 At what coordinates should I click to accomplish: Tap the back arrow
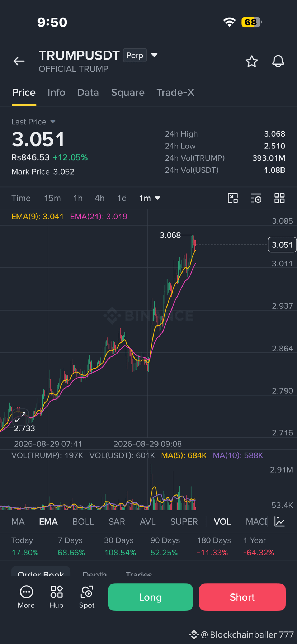[x=19, y=61]
